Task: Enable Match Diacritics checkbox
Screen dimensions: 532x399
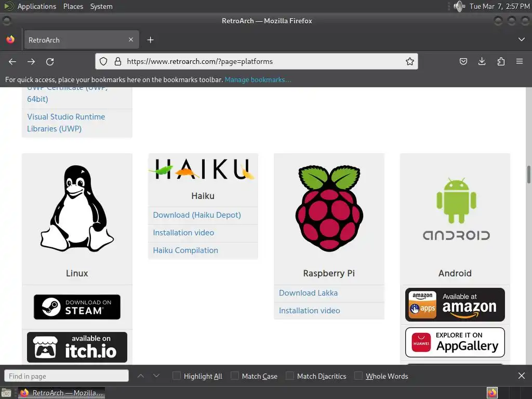Action: [x=290, y=376]
